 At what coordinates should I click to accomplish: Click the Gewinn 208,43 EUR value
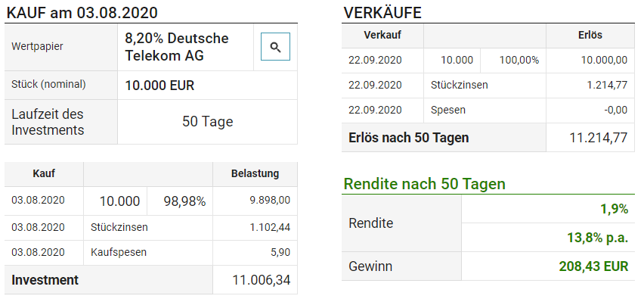[593, 266]
